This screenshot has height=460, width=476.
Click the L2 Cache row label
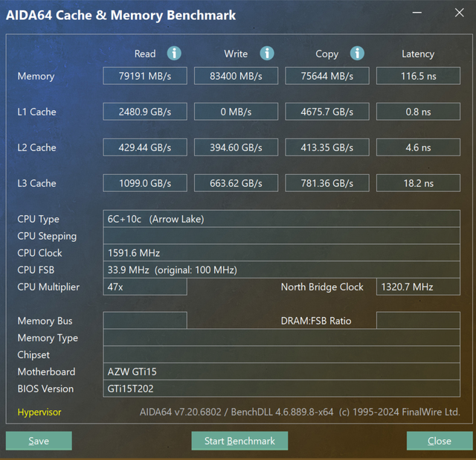(36, 147)
